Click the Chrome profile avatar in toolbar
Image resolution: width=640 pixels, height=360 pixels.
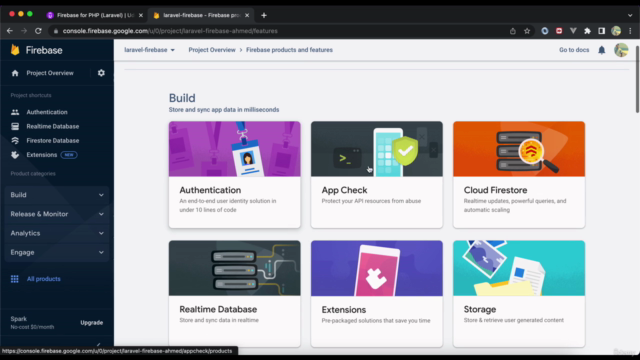(x=616, y=31)
